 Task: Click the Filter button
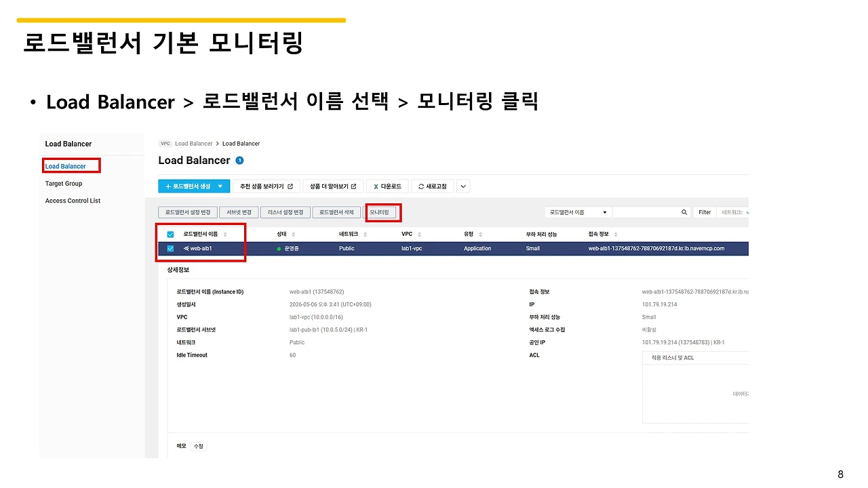705,212
